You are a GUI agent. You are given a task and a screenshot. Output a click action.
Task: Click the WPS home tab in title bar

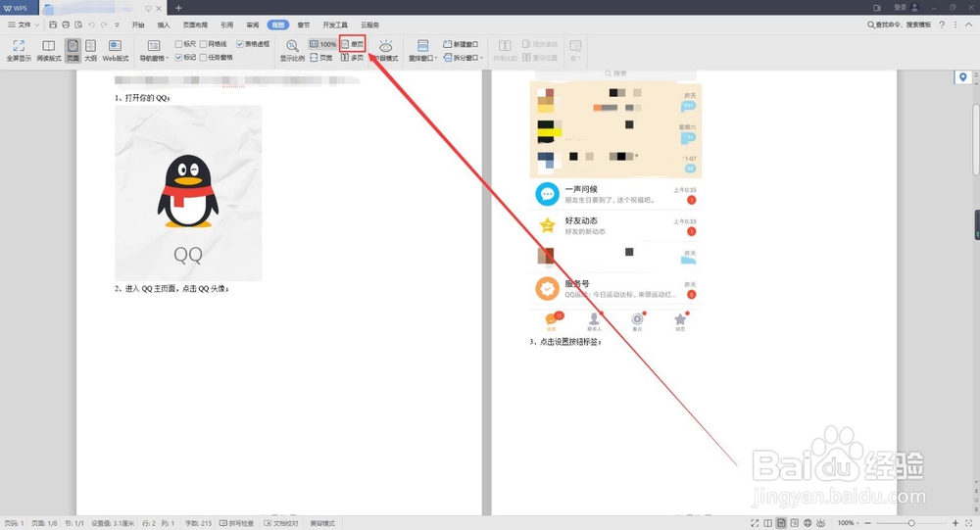(x=19, y=8)
